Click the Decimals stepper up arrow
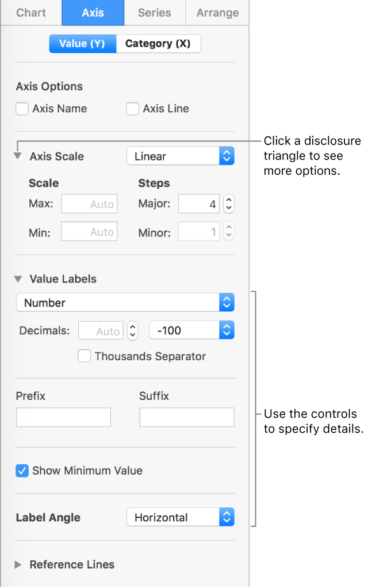The width and height of the screenshot is (368, 588). (132, 327)
